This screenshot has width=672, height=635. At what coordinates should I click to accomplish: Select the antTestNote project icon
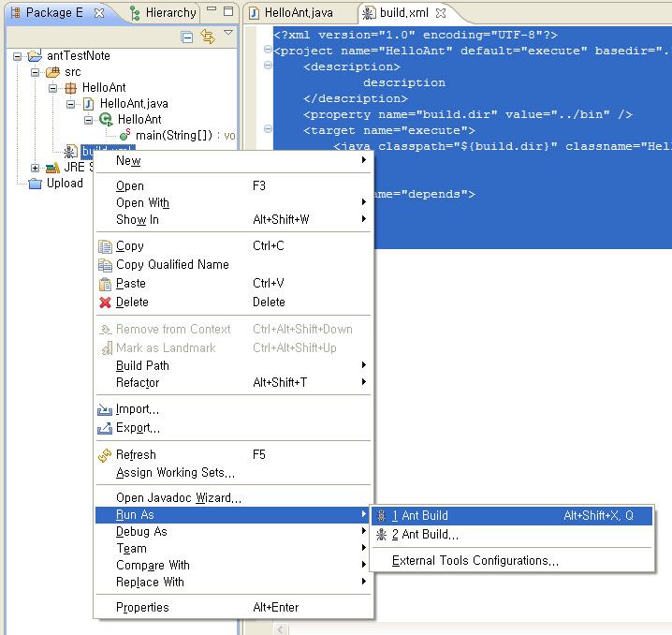(x=35, y=56)
